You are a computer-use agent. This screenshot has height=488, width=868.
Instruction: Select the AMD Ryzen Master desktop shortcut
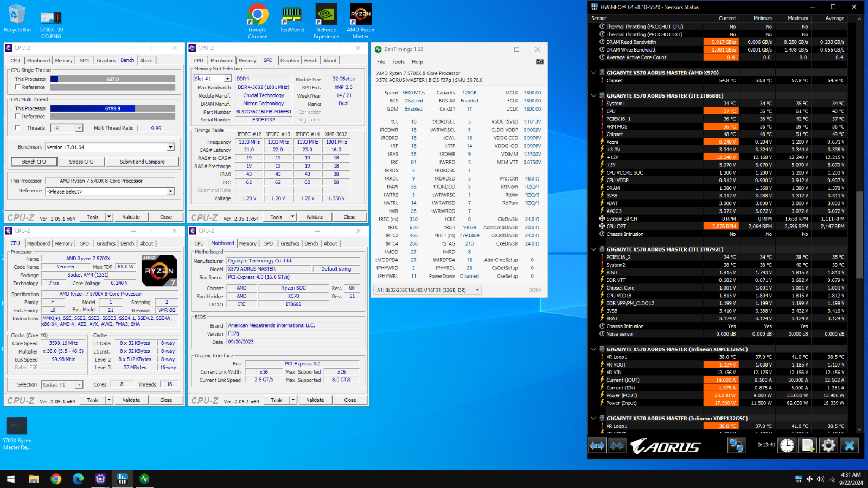(x=361, y=22)
